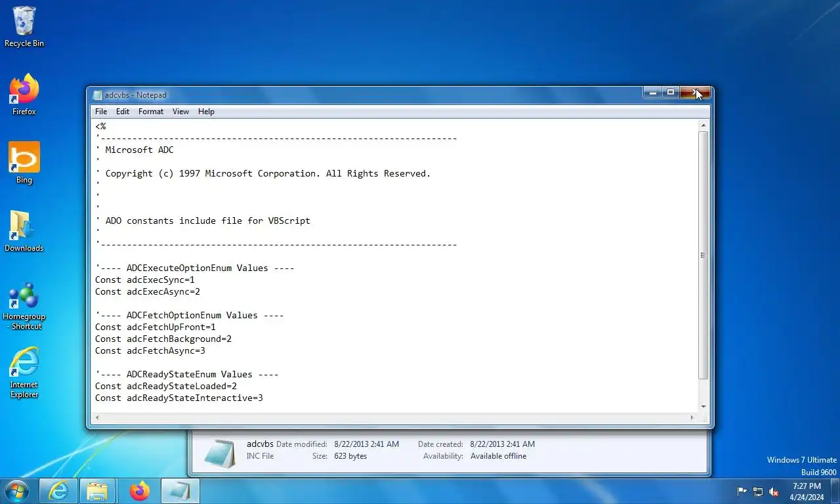Screen dimensions: 840x504
Task: Maximize the Notepad window
Action: (671, 93)
